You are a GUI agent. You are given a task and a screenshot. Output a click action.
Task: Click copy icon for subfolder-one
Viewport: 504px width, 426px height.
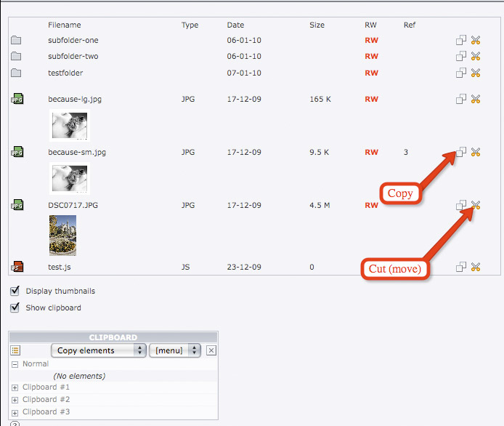coord(460,40)
